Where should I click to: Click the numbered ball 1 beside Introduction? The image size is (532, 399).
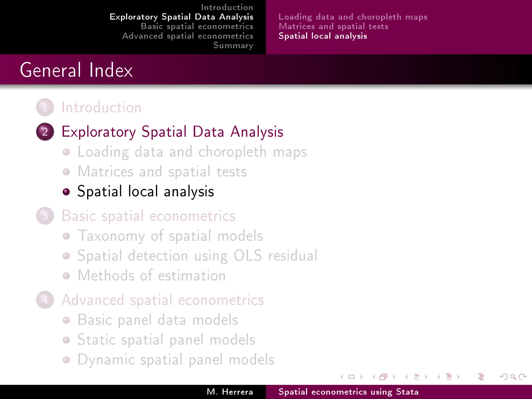[45, 107]
